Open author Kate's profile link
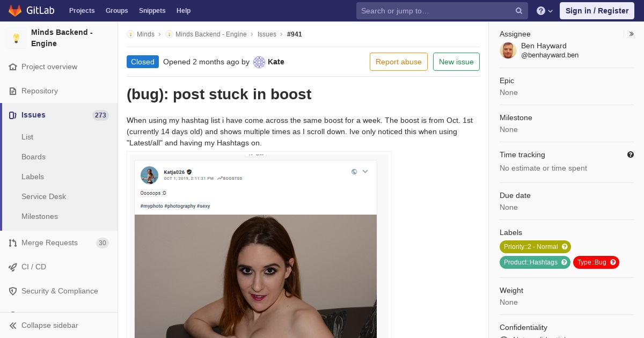Image resolution: width=644 pixels, height=338 pixels. (276, 62)
